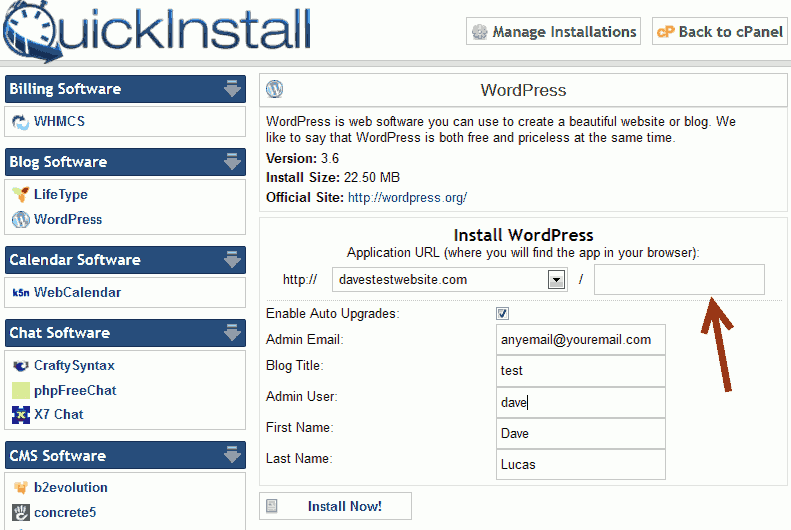The height and width of the screenshot is (530, 791).
Task: Click the WHMCS icon
Action: tap(21, 122)
